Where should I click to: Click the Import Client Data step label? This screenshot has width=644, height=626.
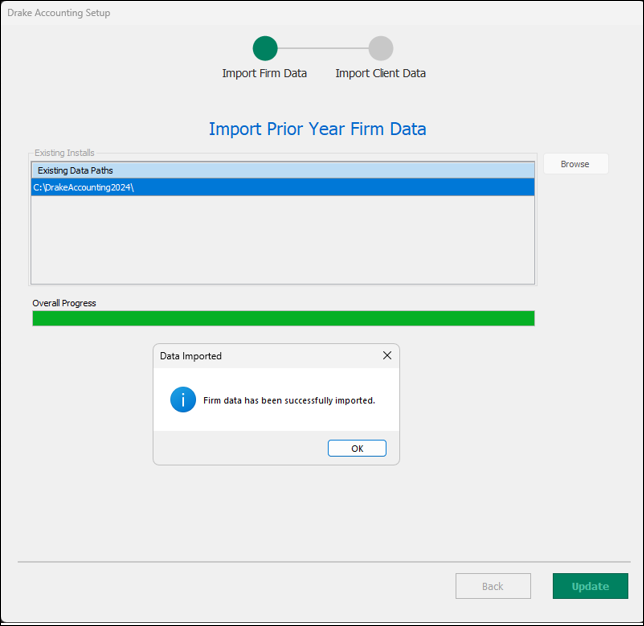pyautogui.click(x=380, y=73)
